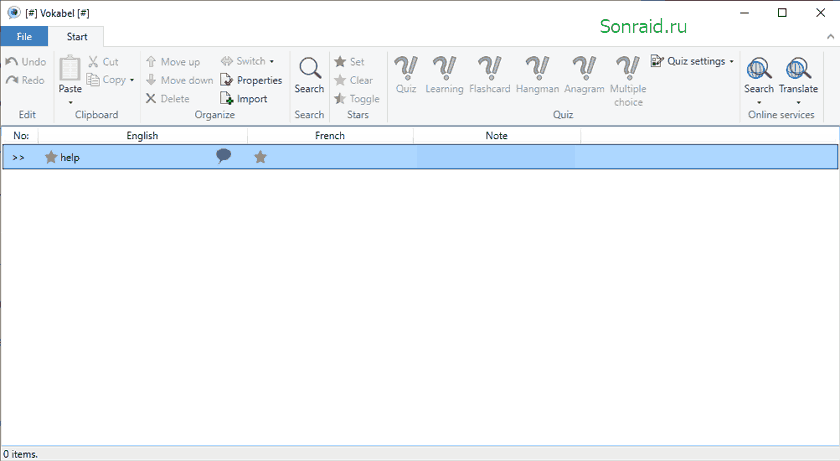Viewport: 840px width, 461px height.
Task: Toggle star beside help in English column
Action: [51, 157]
